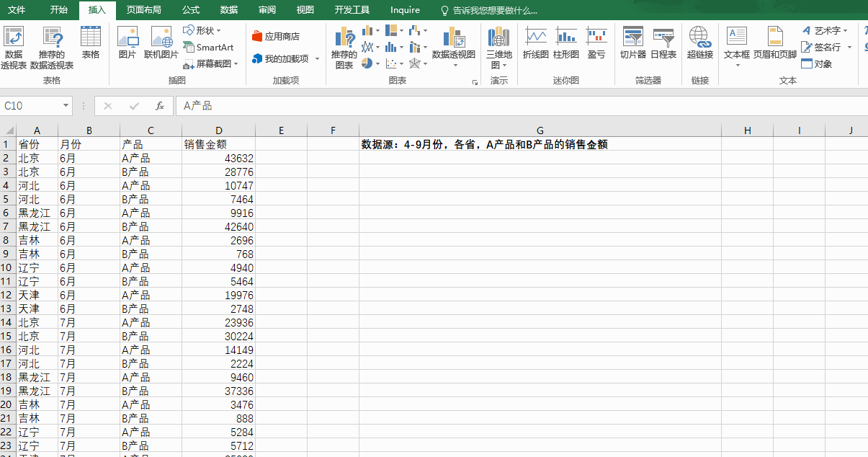868x457 pixels.
Task: Insert a SmartArt graphic
Action: tap(209, 48)
